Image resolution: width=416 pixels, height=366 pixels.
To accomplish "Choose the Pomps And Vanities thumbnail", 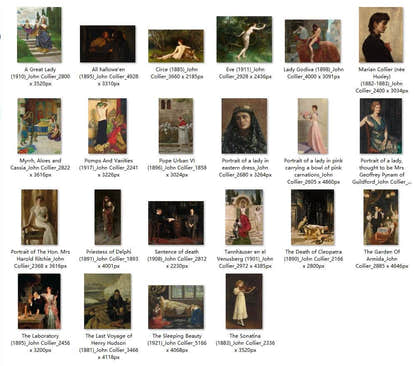I will tap(108, 126).
